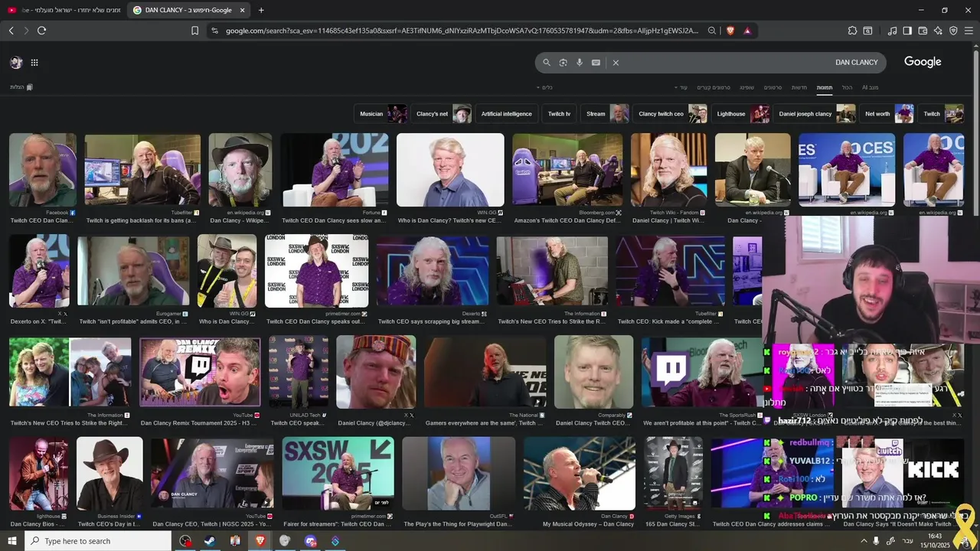Click the zoom magnifier icon in address bar
Image resolution: width=980 pixels, height=551 pixels.
(x=712, y=31)
